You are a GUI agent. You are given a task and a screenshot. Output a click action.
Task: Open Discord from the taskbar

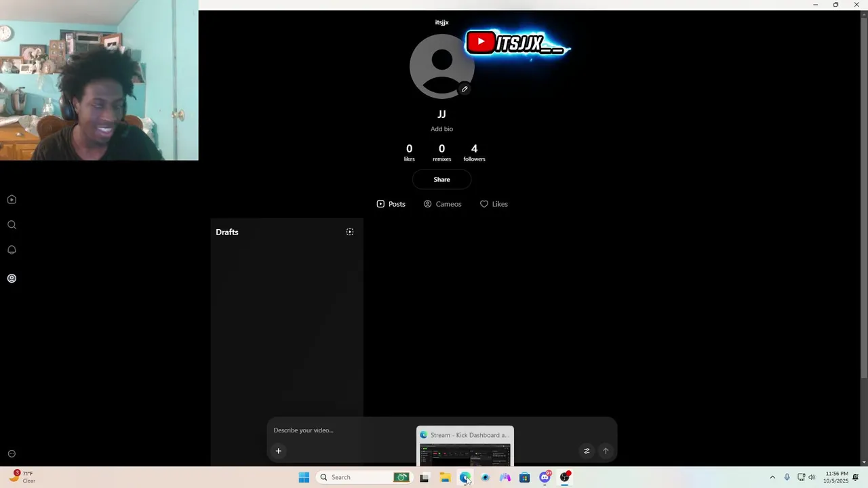pos(545,477)
